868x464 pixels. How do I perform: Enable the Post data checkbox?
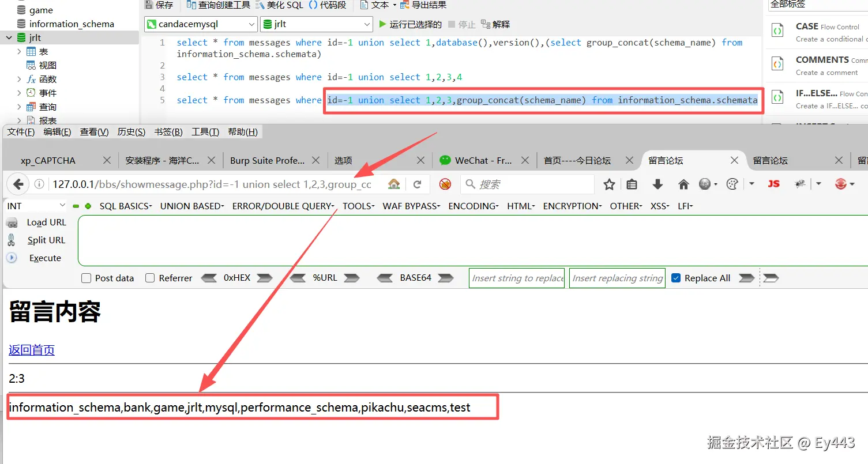87,278
